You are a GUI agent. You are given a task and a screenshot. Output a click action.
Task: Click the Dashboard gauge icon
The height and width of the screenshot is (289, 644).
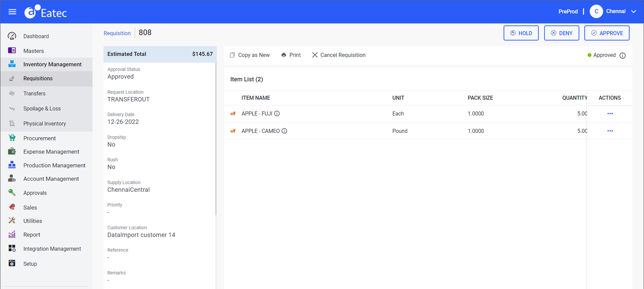(12, 36)
